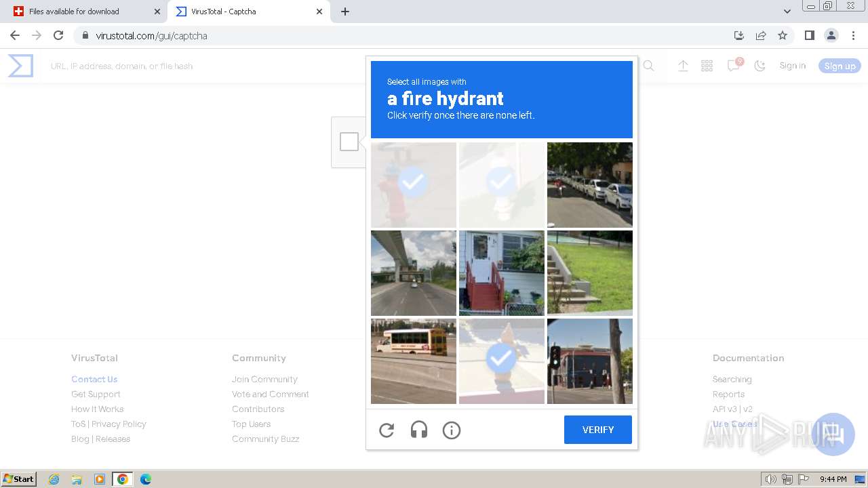The width and height of the screenshot is (868, 488).
Task: Click the Sign up button
Action: [840, 66]
